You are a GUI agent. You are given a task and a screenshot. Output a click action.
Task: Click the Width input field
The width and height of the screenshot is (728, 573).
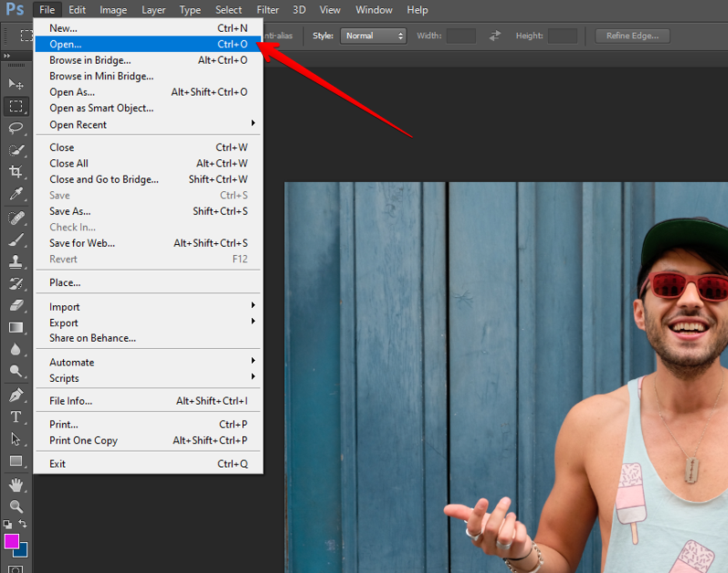pyautogui.click(x=460, y=36)
